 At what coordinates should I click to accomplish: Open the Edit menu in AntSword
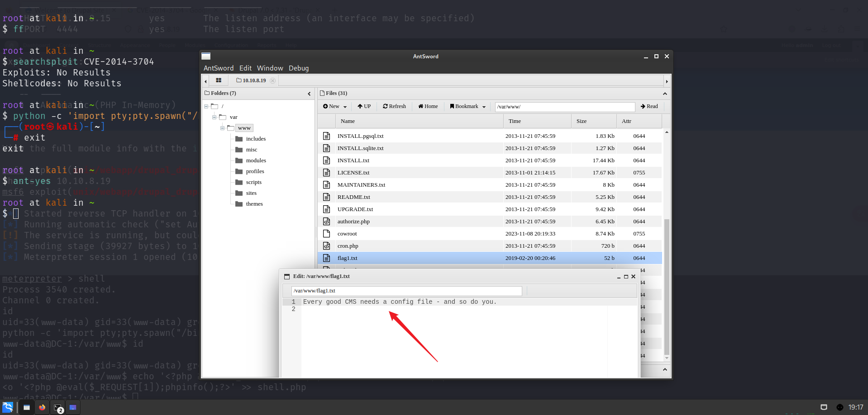245,68
